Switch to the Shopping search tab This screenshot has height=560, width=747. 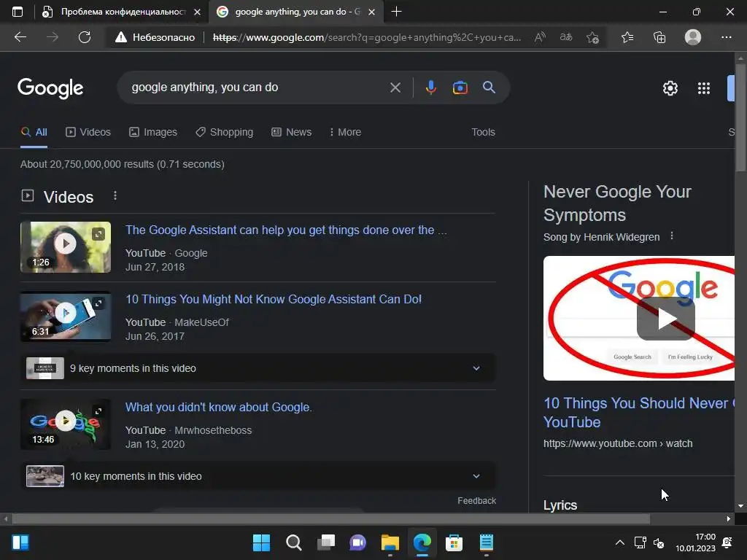pos(225,133)
